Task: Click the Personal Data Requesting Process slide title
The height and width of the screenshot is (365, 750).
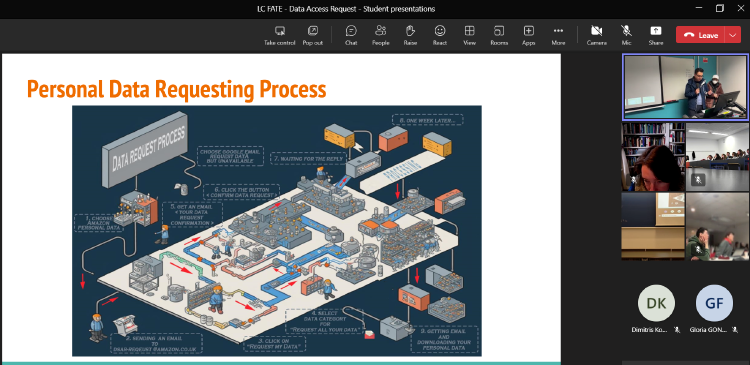Action: click(176, 89)
